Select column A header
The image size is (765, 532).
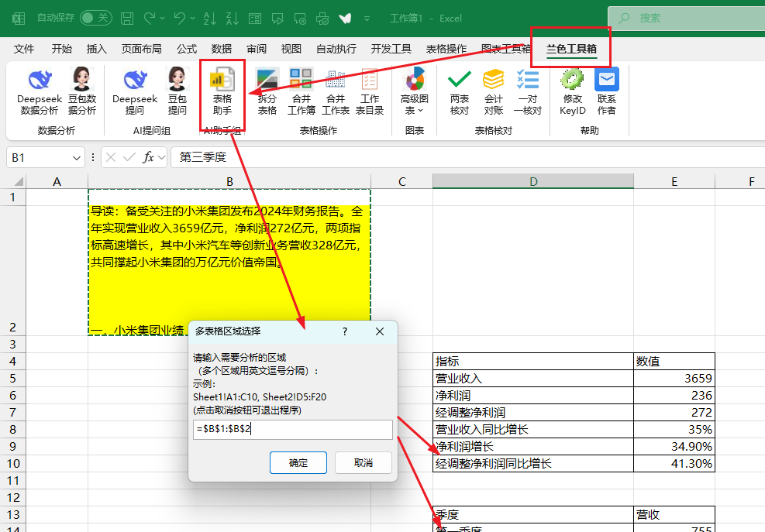click(57, 181)
